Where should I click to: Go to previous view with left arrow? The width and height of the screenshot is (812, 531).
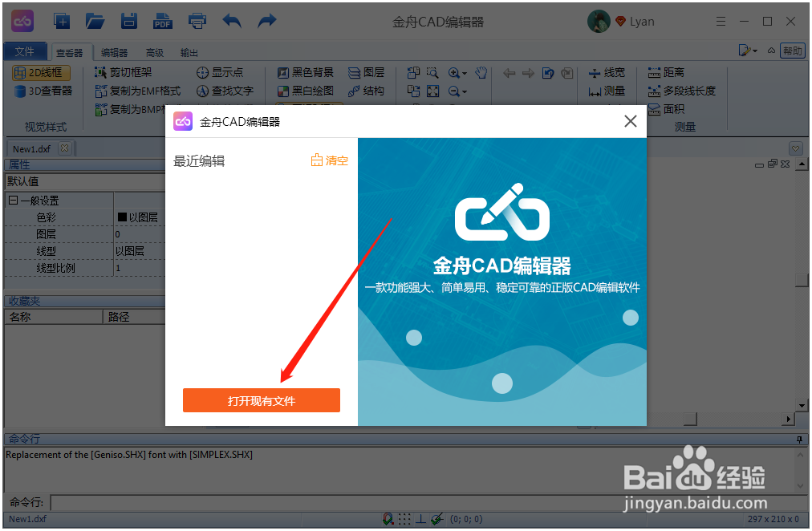(x=509, y=73)
